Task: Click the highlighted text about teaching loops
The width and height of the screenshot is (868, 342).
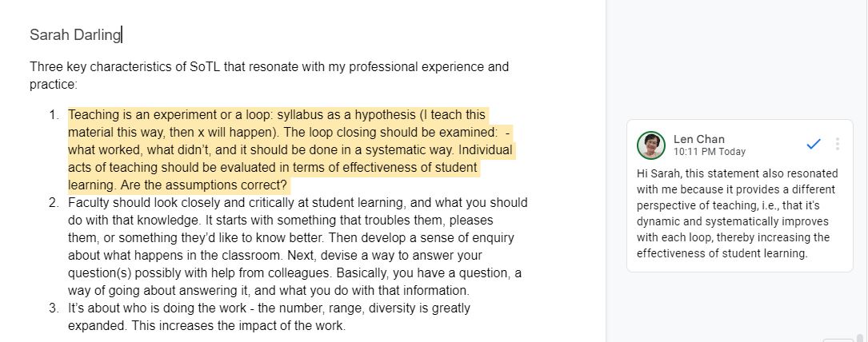Action: click(290, 149)
